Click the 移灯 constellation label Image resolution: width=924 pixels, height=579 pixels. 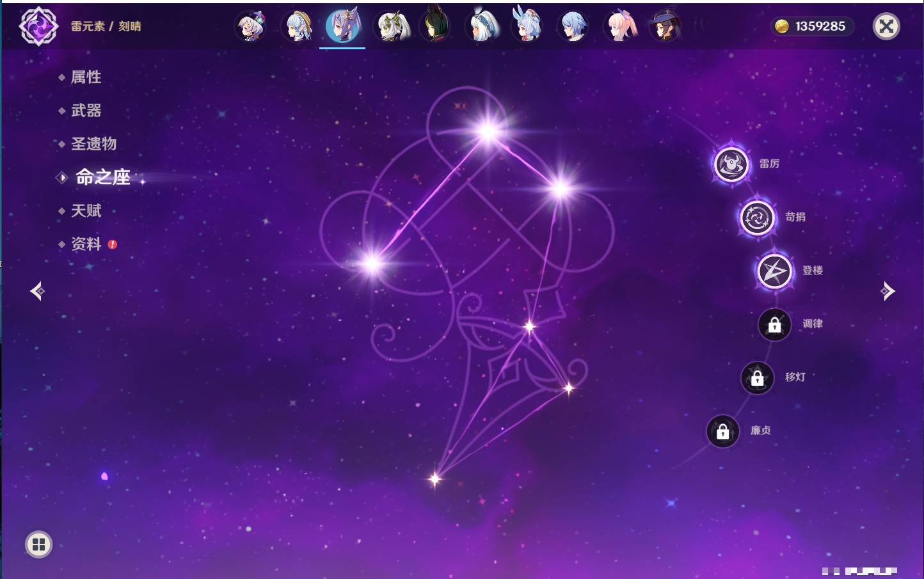coord(795,377)
